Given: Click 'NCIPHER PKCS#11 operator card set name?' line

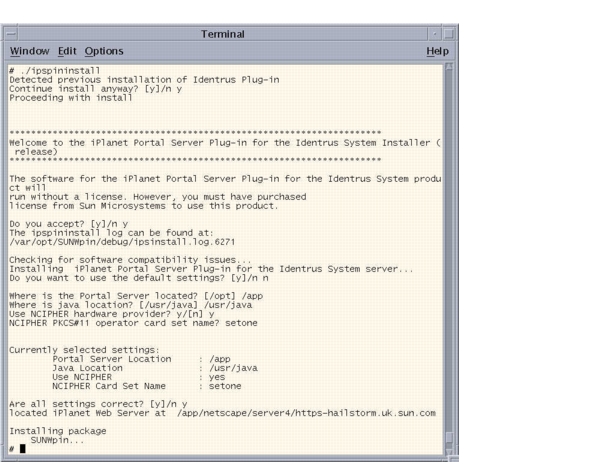Looking at the screenshot, I should pyautogui.click(x=133, y=323).
